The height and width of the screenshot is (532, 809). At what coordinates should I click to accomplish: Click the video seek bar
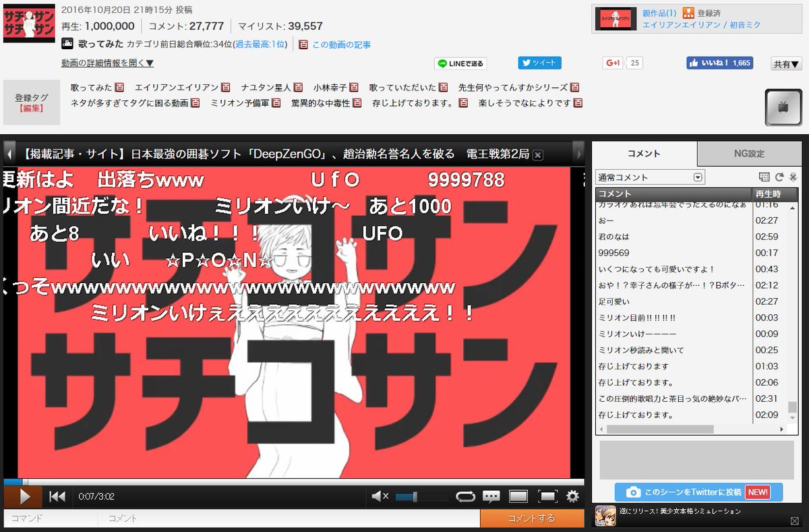point(293,482)
